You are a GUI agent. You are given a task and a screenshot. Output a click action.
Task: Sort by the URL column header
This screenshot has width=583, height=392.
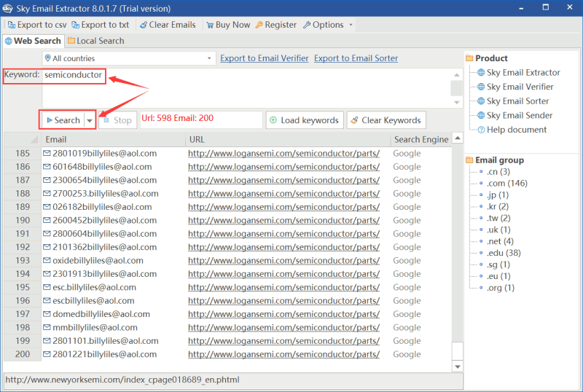287,139
